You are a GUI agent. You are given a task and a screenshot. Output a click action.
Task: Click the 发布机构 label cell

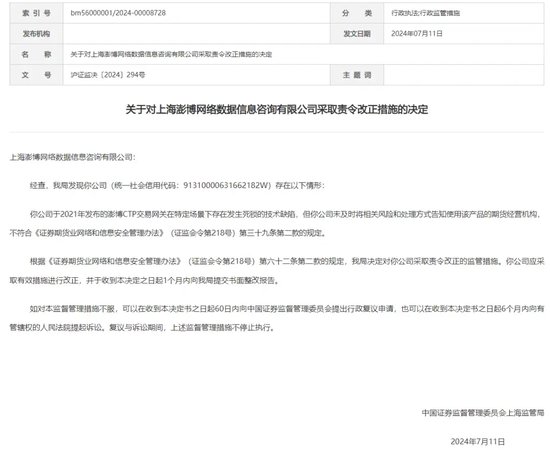pyautogui.click(x=36, y=34)
